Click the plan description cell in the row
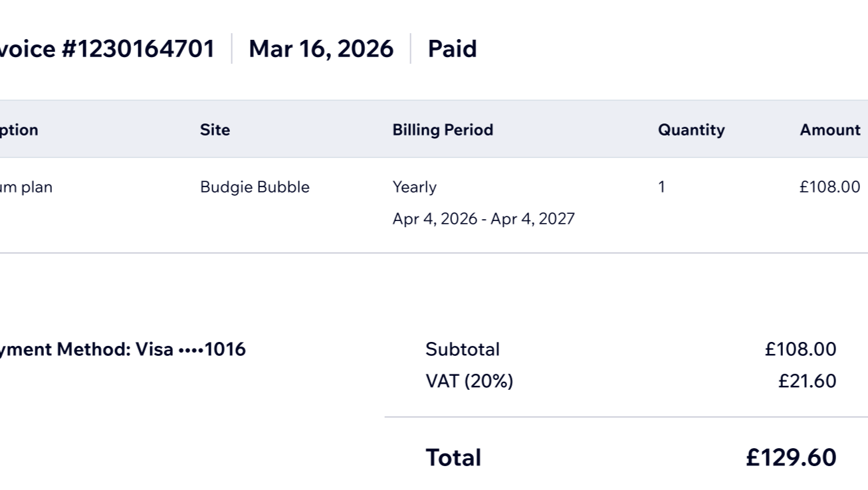The image size is (868, 490). pyautogui.click(x=26, y=187)
